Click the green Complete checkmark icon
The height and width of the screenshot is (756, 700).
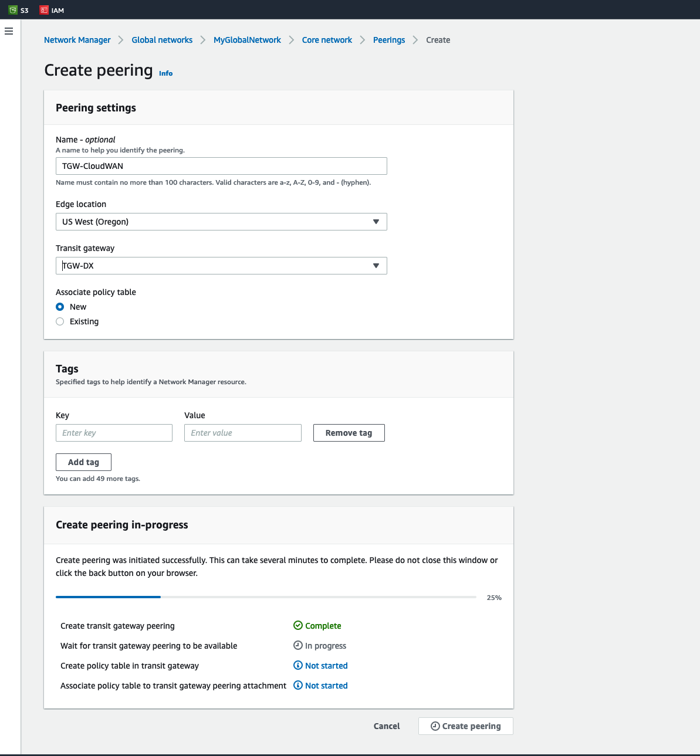[298, 625]
